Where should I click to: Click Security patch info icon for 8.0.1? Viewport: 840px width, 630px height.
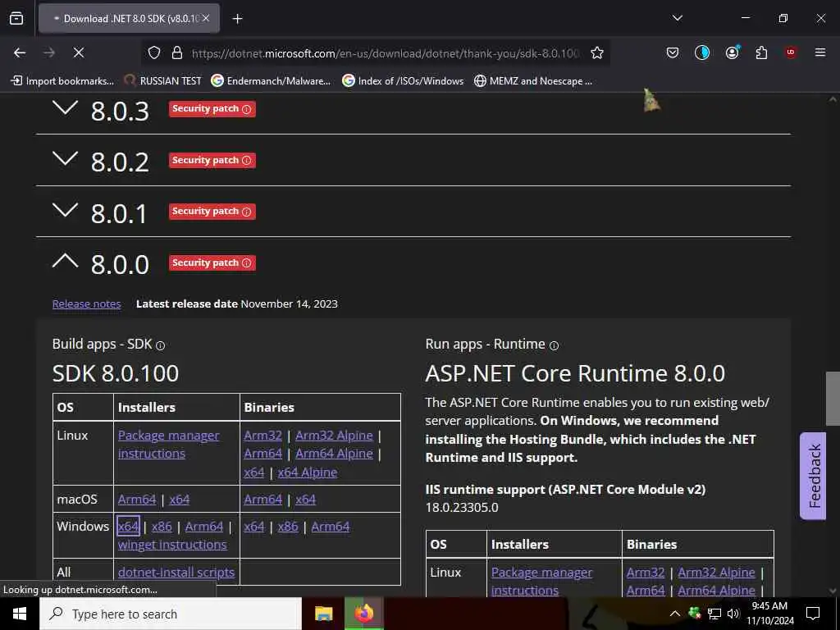click(246, 212)
